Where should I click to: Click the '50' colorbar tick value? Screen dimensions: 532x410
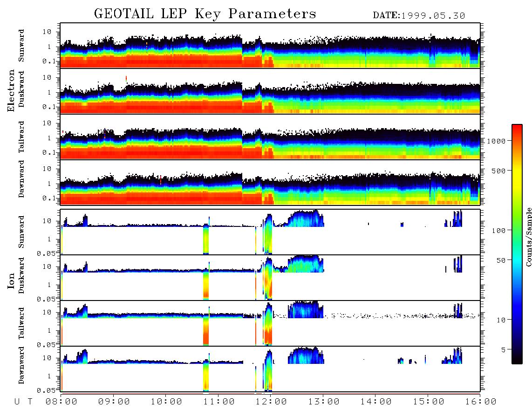coord(501,260)
